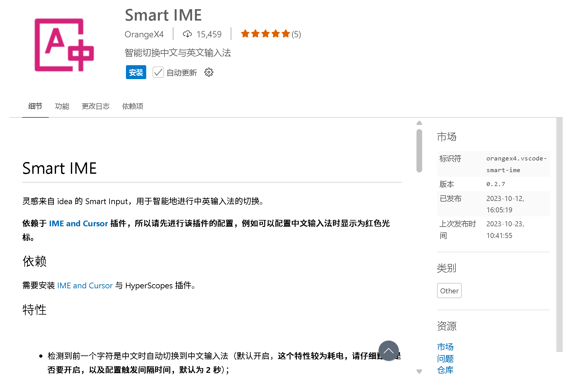This screenshot has height=376, width=588.
Task: Click the 标识符 label
Action: pyautogui.click(x=450, y=159)
